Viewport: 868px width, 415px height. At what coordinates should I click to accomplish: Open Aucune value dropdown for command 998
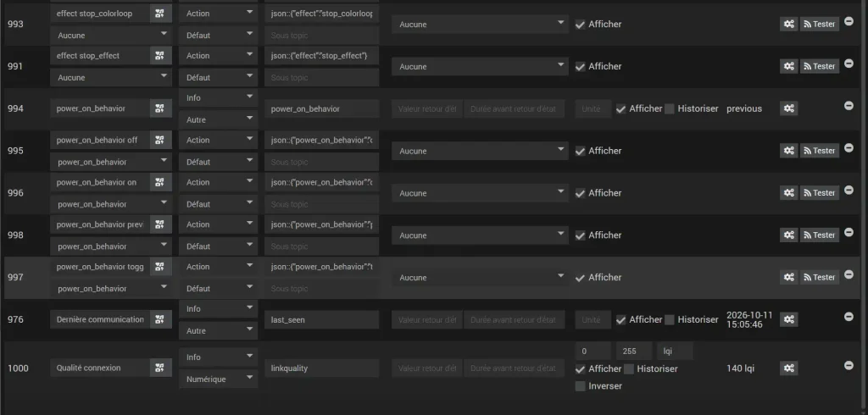pyautogui.click(x=480, y=235)
